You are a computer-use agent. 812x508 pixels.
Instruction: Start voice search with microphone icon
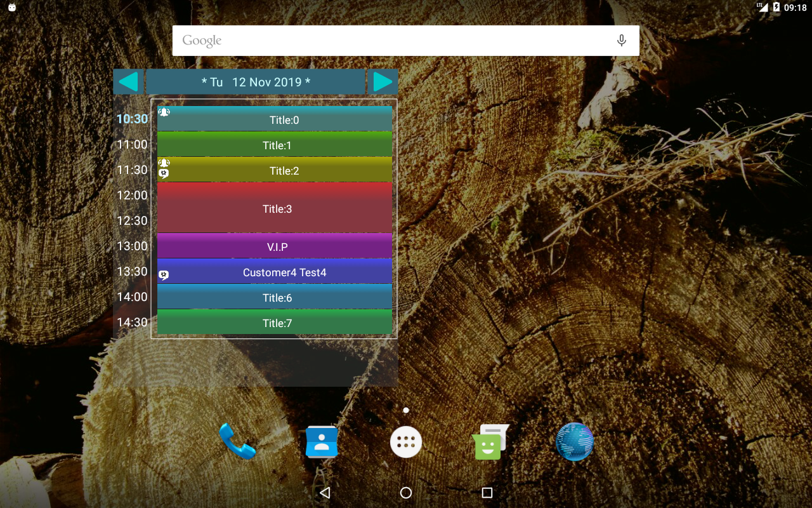pos(622,41)
